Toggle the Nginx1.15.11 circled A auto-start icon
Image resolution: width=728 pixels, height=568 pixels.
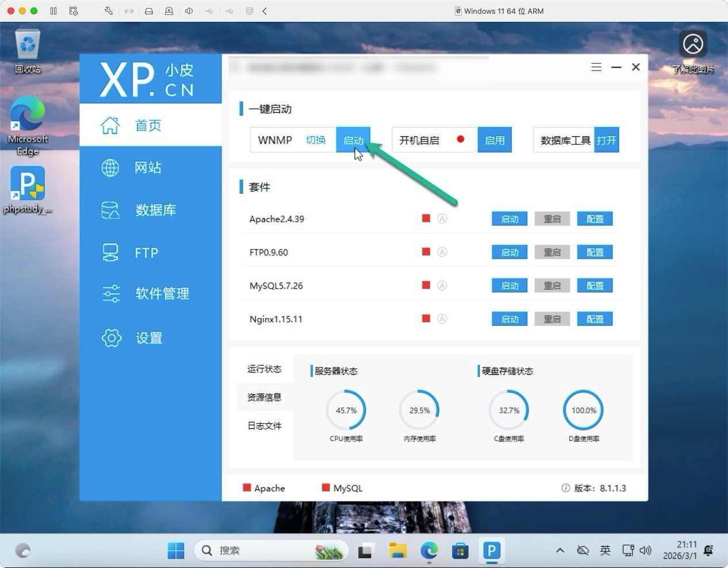tap(442, 318)
